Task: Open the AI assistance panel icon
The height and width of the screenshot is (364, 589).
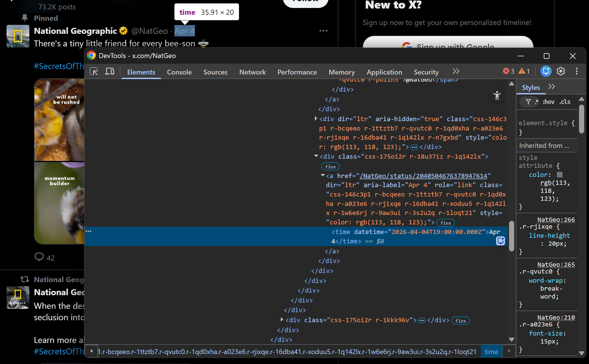Action: pyautogui.click(x=546, y=71)
